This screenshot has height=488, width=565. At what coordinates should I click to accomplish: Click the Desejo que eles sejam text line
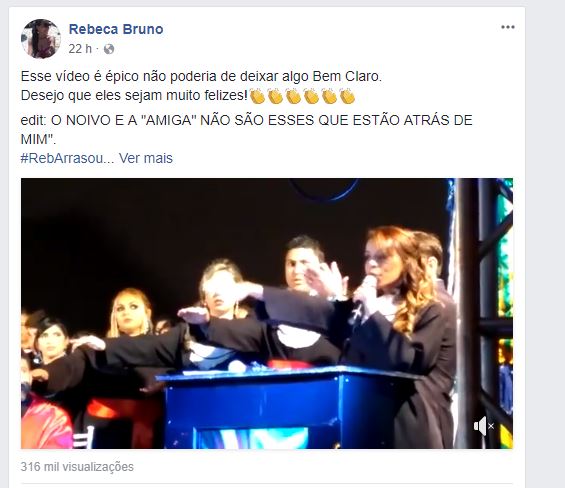134,96
